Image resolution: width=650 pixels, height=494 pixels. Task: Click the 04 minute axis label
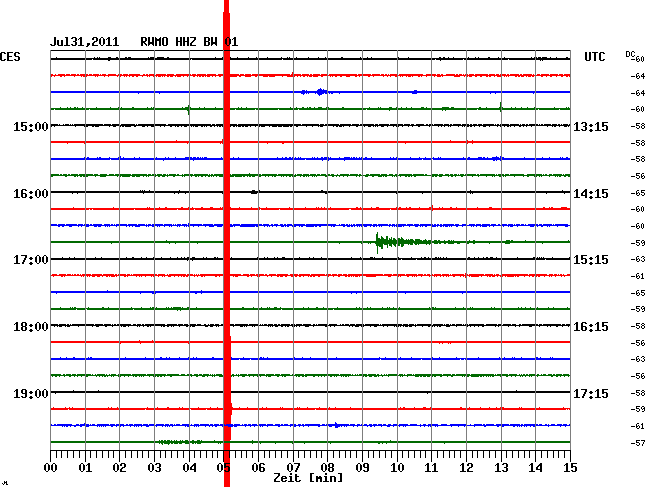[x=189, y=468]
